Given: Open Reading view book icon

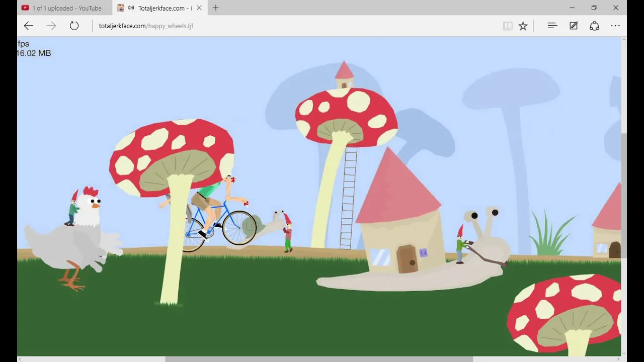Looking at the screenshot, I should [508, 26].
